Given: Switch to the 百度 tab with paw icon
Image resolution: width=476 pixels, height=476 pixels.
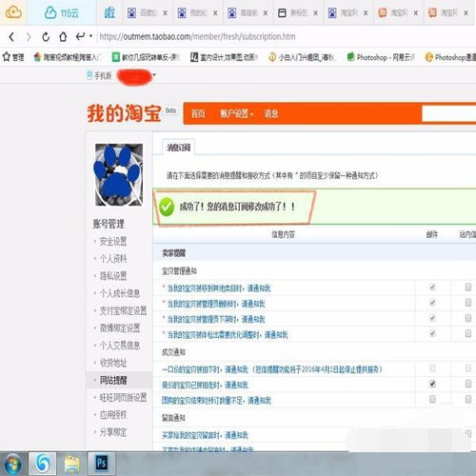Looking at the screenshot, I should 148,13.
